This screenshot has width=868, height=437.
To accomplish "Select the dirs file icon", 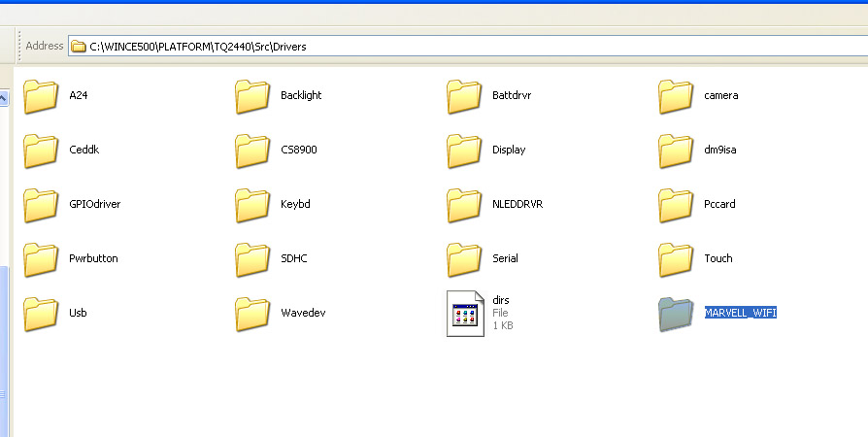I will pos(465,313).
